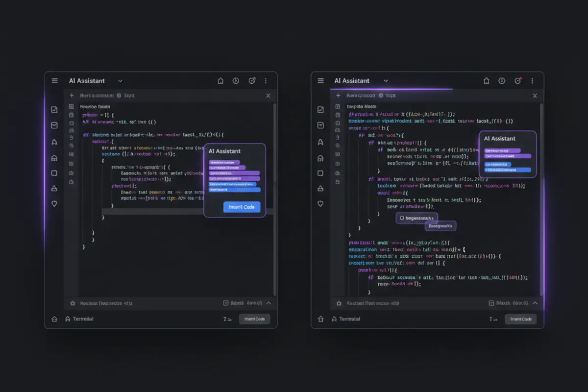Select the bell-shaped icon in the sidebar

[x=54, y=142]
